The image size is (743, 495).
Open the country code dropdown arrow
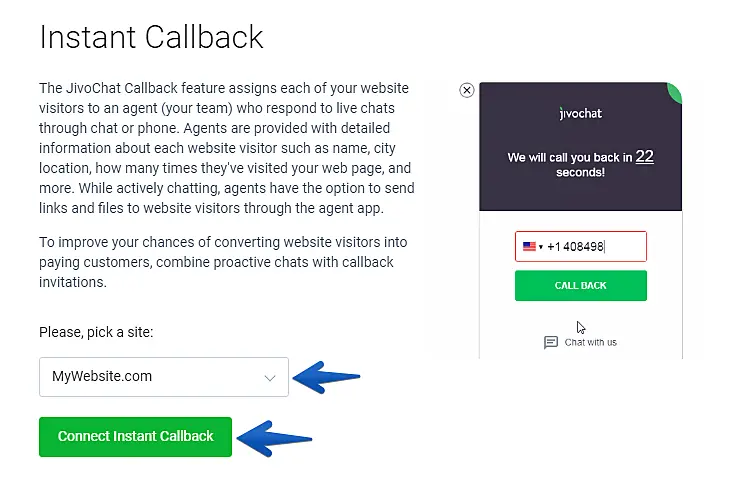[x=540, y=247]
